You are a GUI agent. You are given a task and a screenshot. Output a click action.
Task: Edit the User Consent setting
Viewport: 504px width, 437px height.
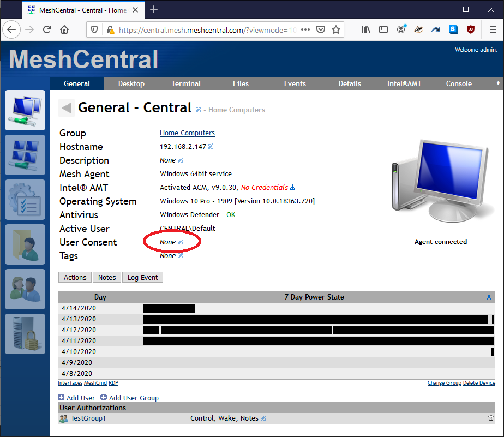pyautogui.click(x=181, y=242)
